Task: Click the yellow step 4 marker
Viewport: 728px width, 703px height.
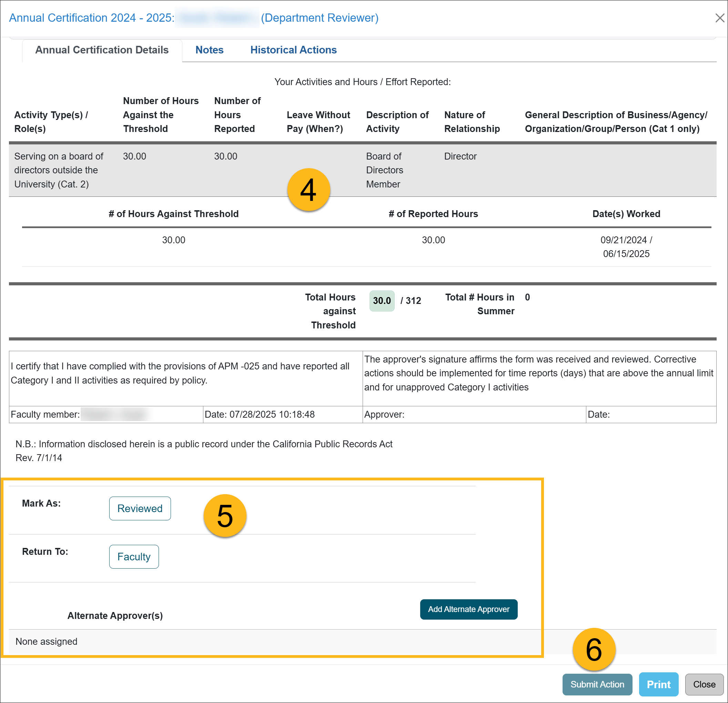Action: click(x=308, y=190)
